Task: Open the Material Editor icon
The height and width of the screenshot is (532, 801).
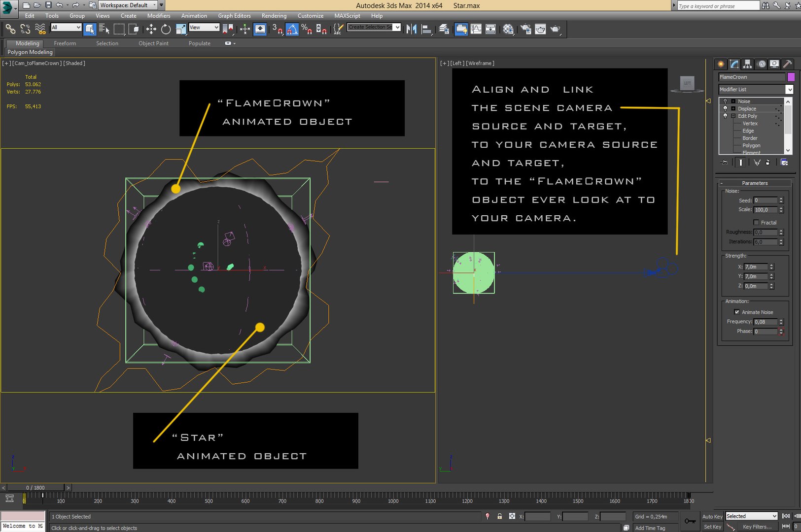Action: (x=508, y=29)
